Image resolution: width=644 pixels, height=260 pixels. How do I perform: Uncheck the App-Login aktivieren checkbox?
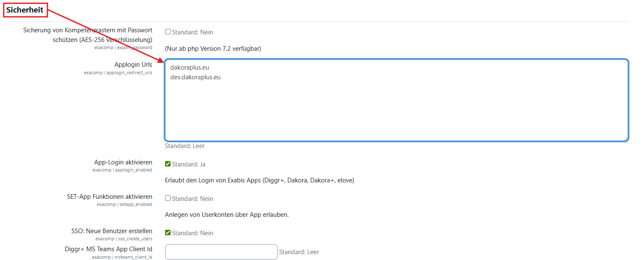168,164
